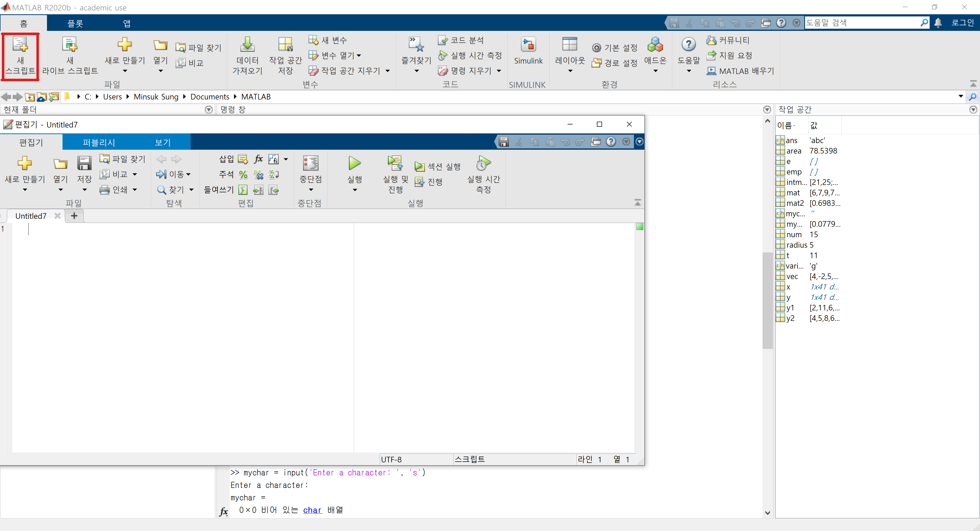Click the char hyperlink in command window

tap(312, 510)
